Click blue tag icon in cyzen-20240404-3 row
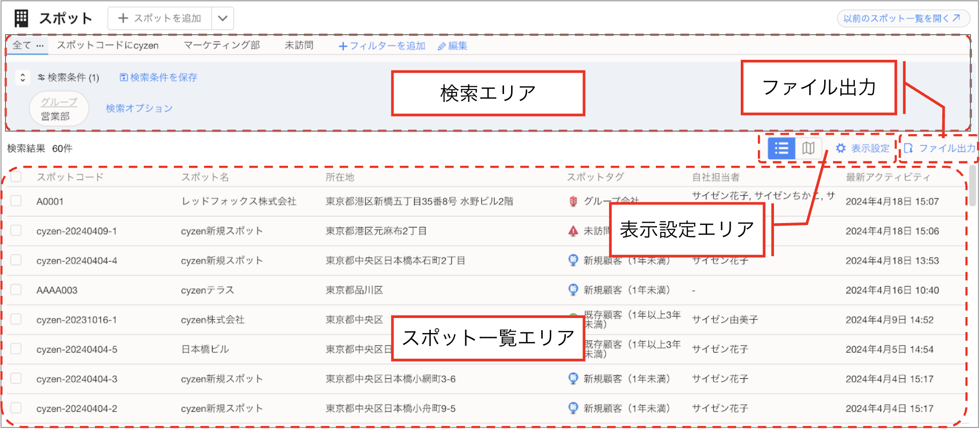This screenshot has height=429, width=980. [573, 379]
